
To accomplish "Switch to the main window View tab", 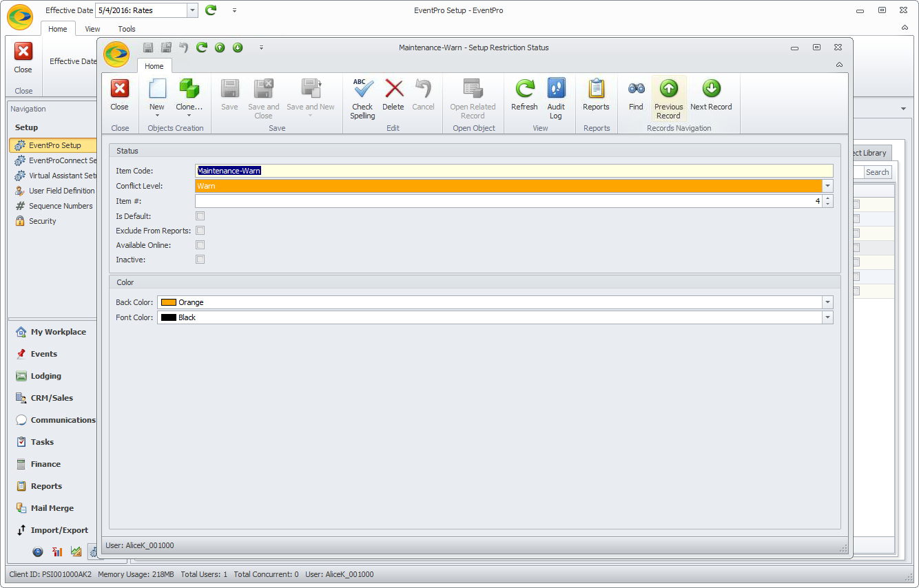I will pos(92,29).
